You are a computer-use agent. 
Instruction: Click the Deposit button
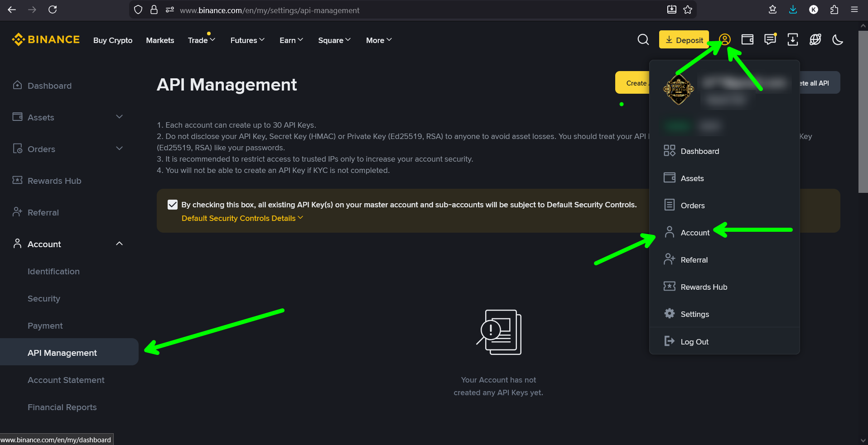(x=684, y=40)
